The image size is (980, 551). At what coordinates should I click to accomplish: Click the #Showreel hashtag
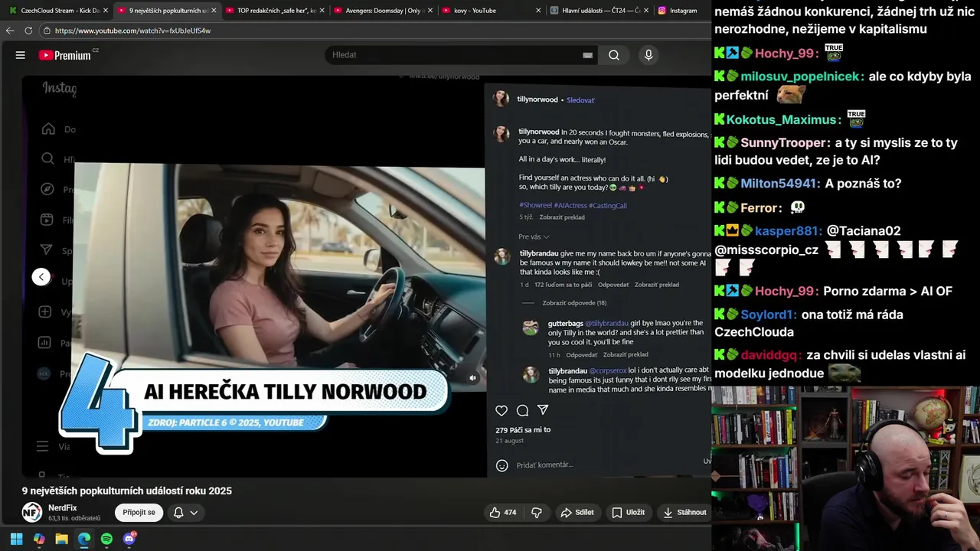(x=535, y=205)
